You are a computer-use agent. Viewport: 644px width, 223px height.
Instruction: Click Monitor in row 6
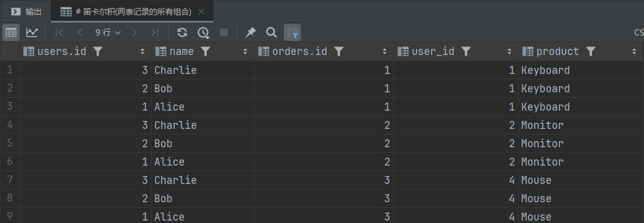[x=542, y=162]
